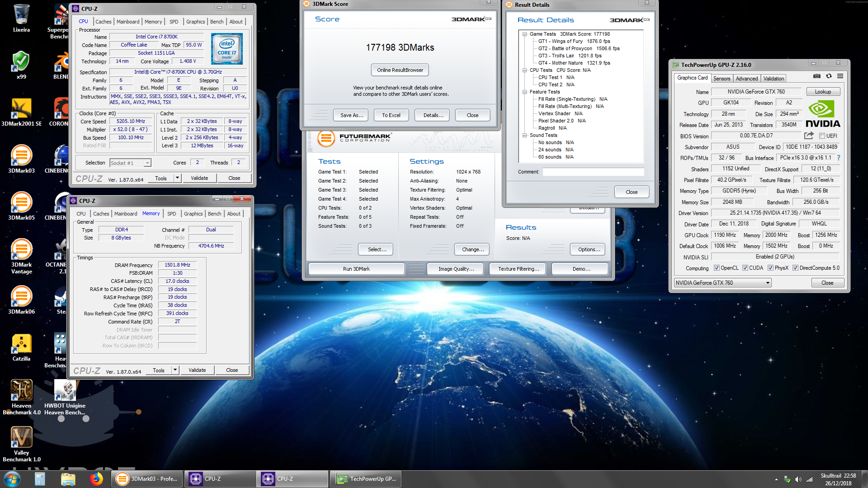The image size is (868, 488).
Task: Click the Show desktop strip on the taskbar
Action: coord(864,479)
